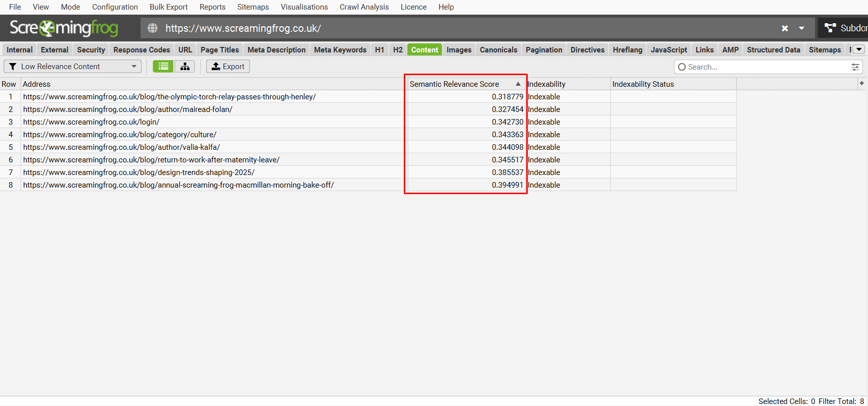Open the URL history dropdown arrow

point(801,28)
